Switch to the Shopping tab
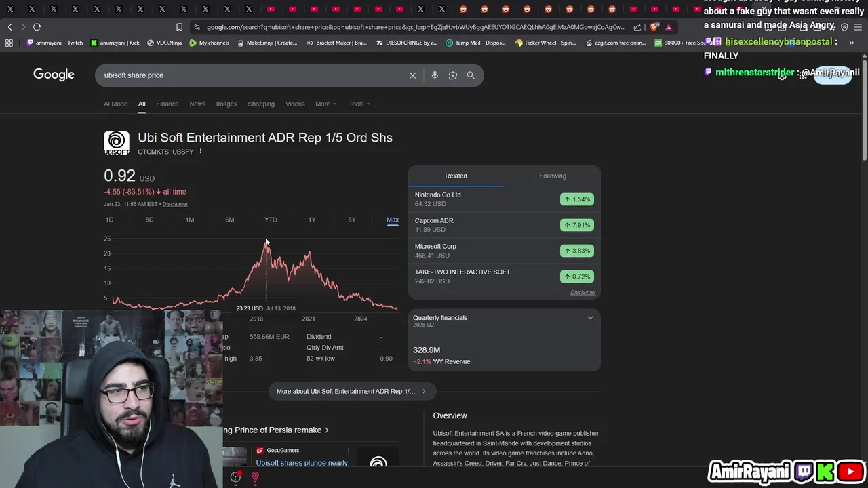 coord(261,104)
